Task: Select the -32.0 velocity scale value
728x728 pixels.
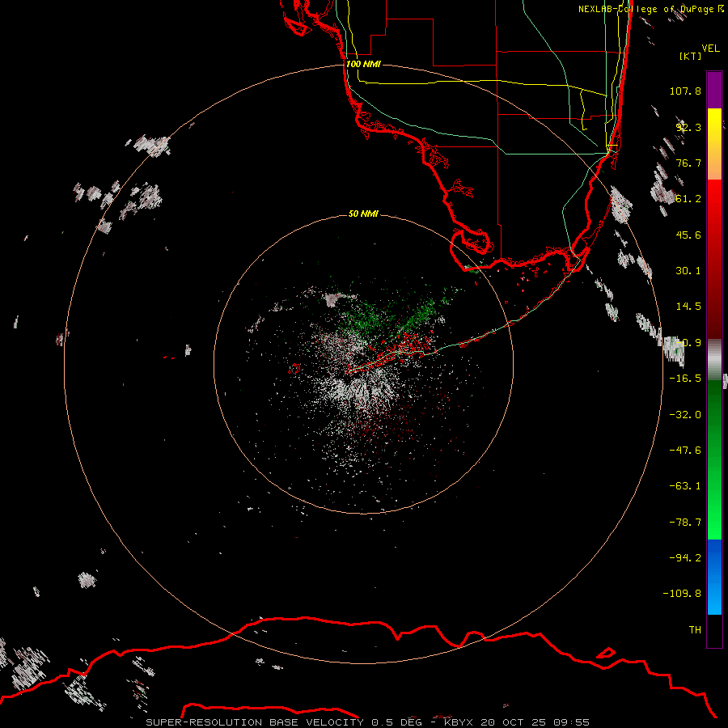Action: point(685,415)
